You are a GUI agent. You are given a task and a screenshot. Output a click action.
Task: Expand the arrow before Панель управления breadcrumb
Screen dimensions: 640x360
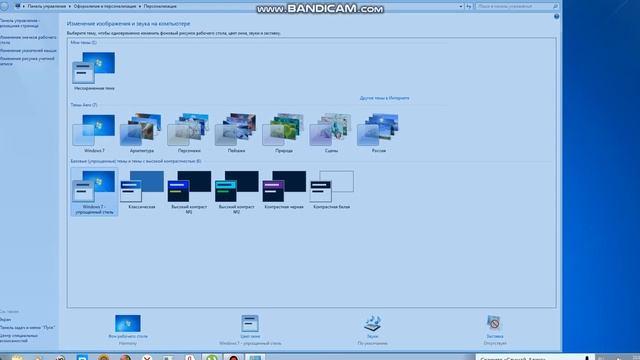click(24, 7)
